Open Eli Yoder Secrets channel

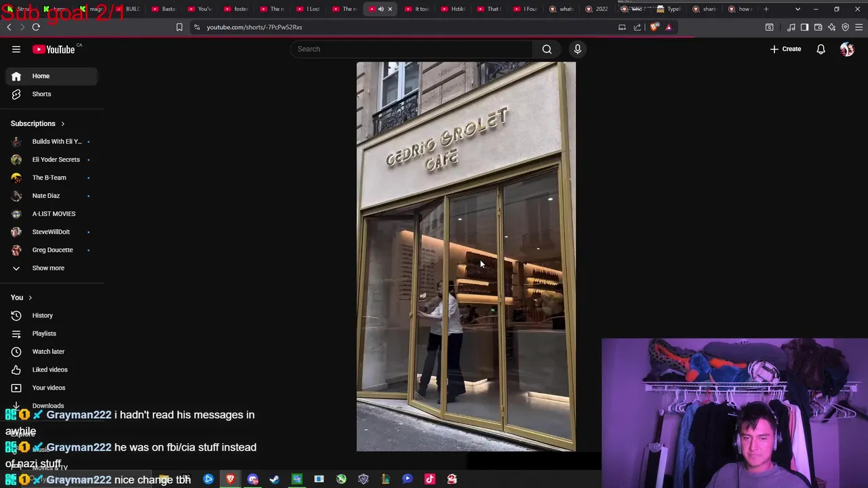point(52,159)
